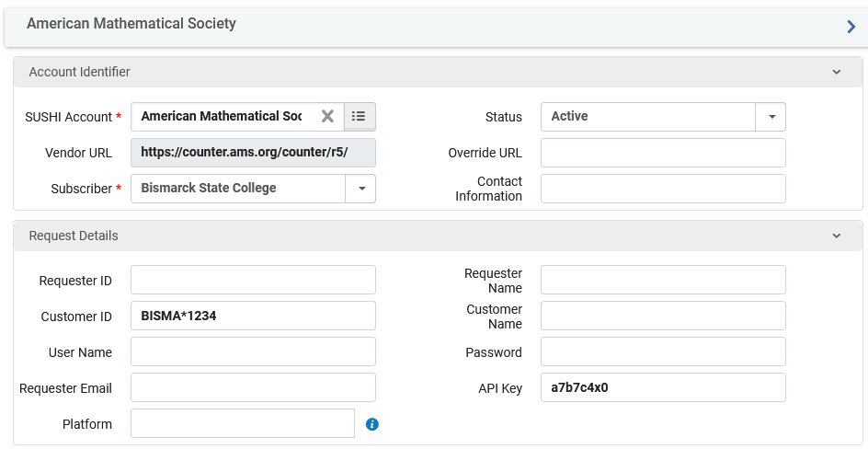Screen dimensions: 868x449
Task: Click the Account Identifier header text
Action: pyautogui.click(x=80, y=72)
